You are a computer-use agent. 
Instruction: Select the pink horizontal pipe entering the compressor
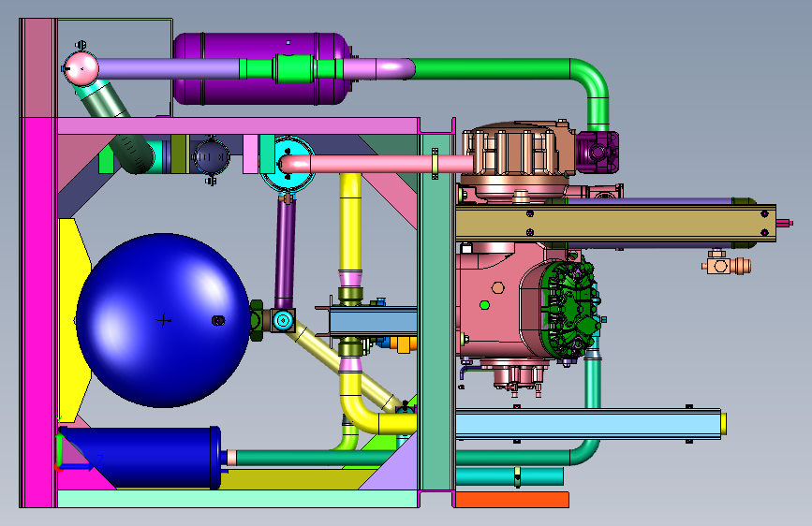click(376, 164)
